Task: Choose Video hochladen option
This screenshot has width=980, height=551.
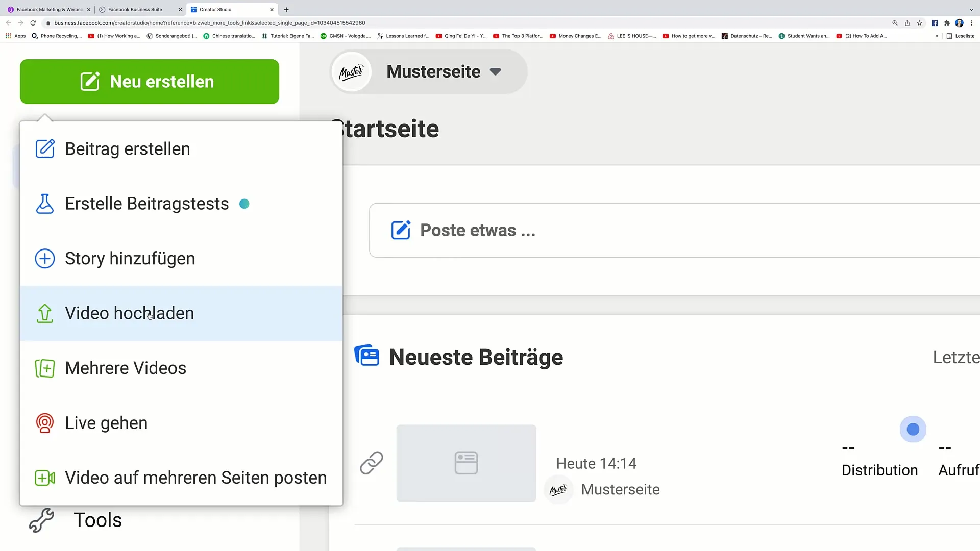Action: click(x=181, y=313)
